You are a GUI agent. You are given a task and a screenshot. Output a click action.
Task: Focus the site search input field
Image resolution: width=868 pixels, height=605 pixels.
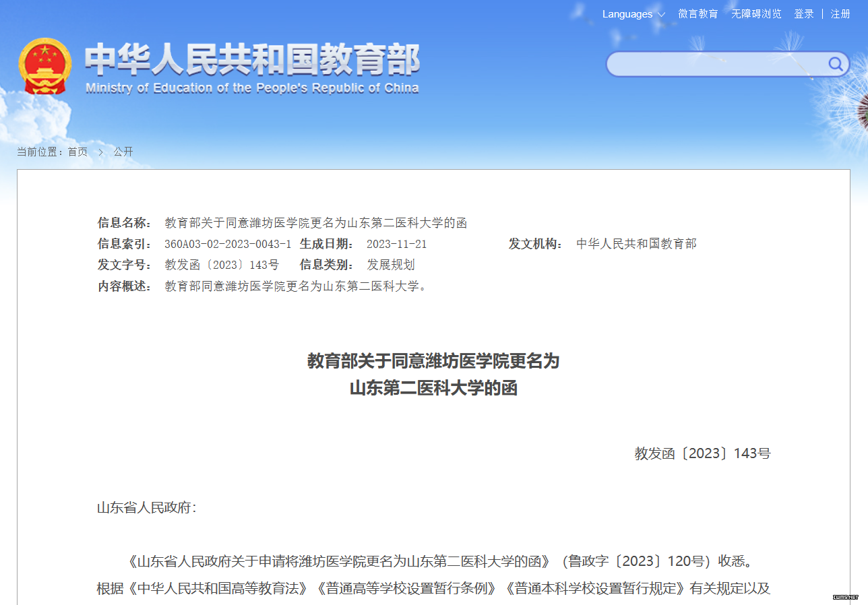718,65
